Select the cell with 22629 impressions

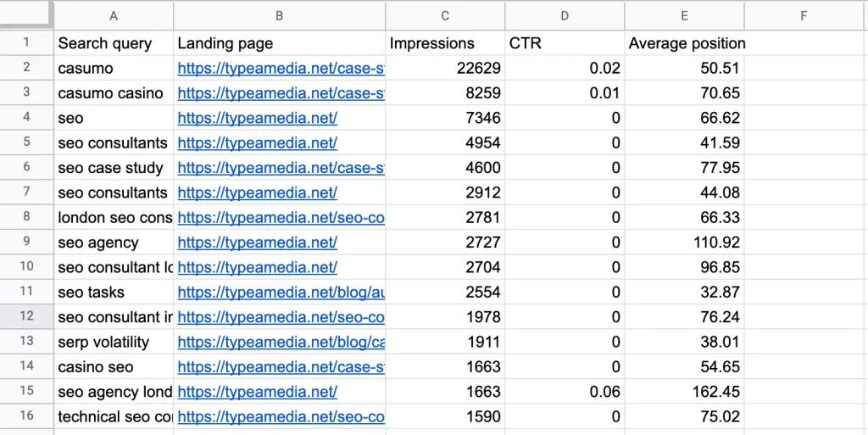pyautogui.click(x=445, y=69)
